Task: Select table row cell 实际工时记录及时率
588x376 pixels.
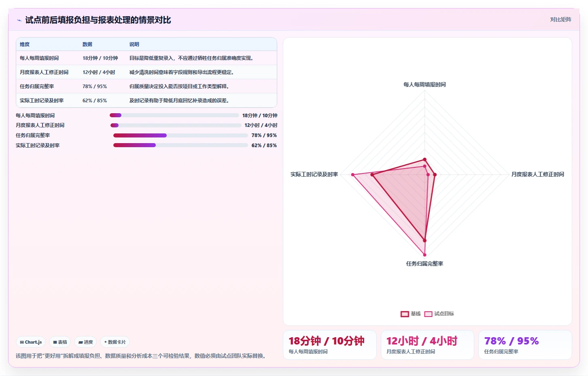Action: click(42, 101)
